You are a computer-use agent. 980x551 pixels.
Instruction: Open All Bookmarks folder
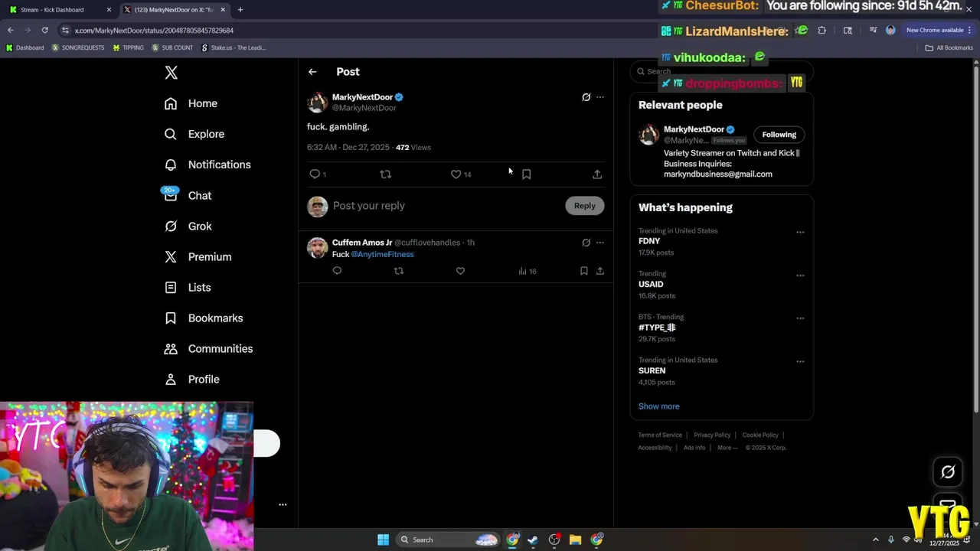pos(949,47)
